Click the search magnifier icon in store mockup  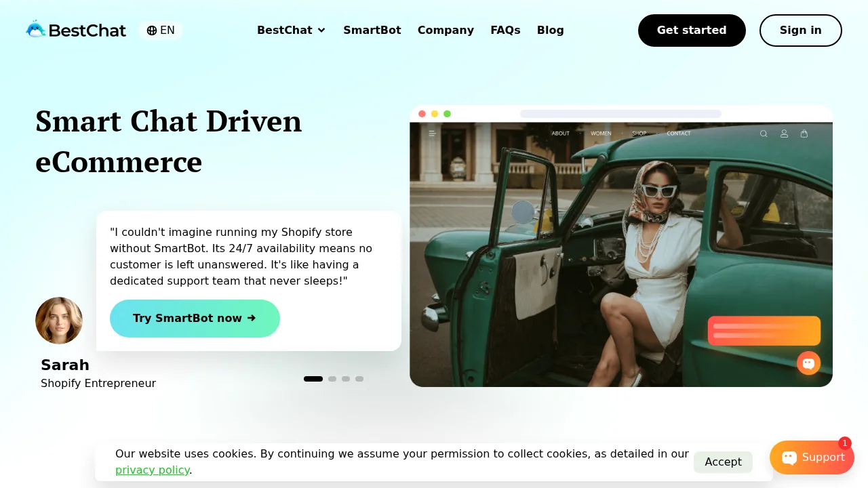[x=764, y=134]
